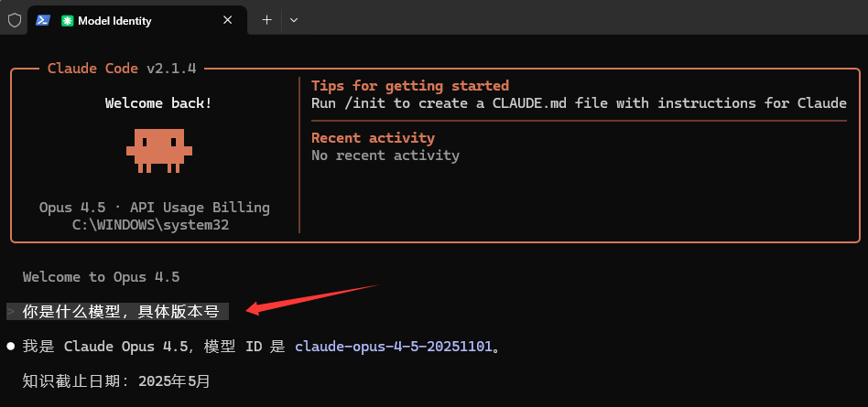Click the shield icon in the title bar
868x407 pixels.
pos(14,20)
